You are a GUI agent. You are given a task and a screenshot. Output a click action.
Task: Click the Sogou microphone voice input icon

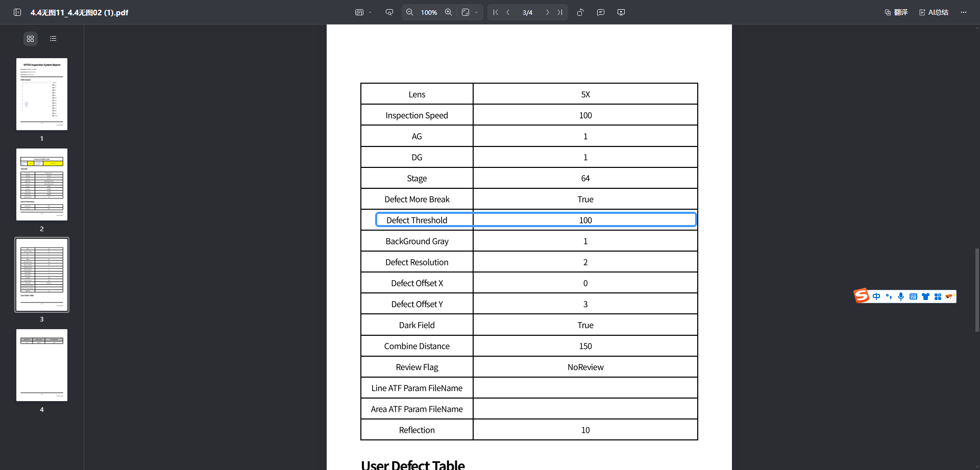pos(901,296)
